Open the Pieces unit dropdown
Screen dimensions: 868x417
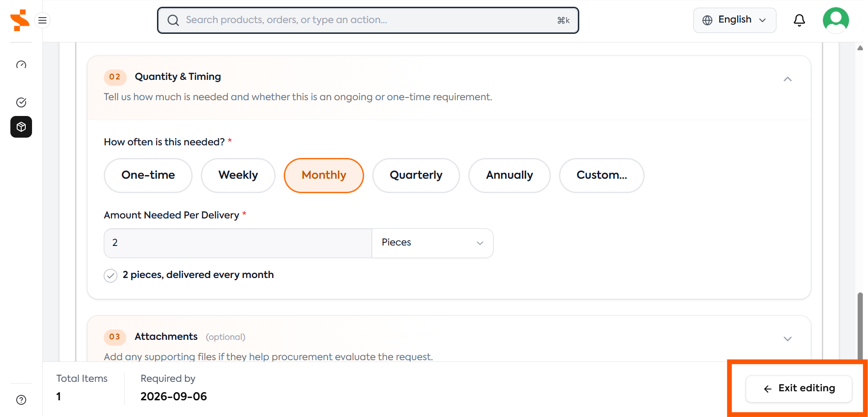(433, 243)
